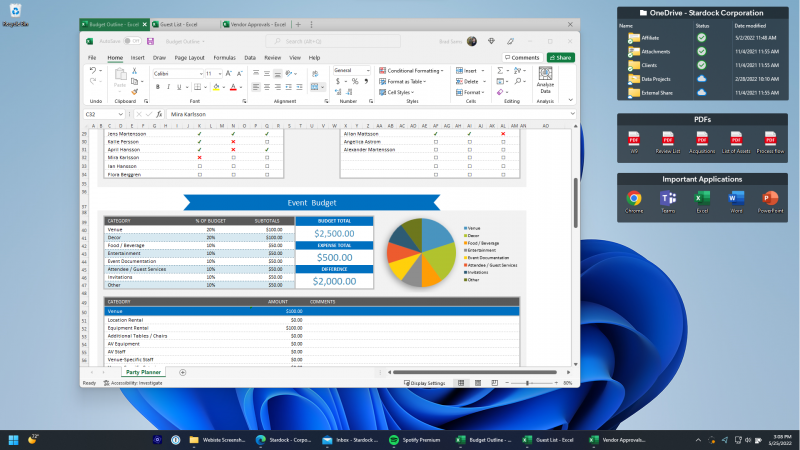
Task: Toggle bold formatting in Font group
Action: pyautogui.click(x=157, y=87)
